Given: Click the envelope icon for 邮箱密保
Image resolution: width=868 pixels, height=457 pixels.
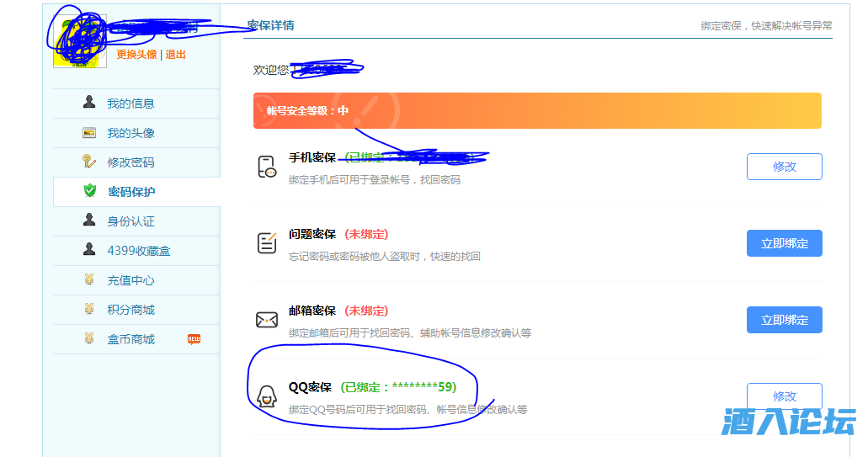Looking at the screenshot, I should pos(267,320).
